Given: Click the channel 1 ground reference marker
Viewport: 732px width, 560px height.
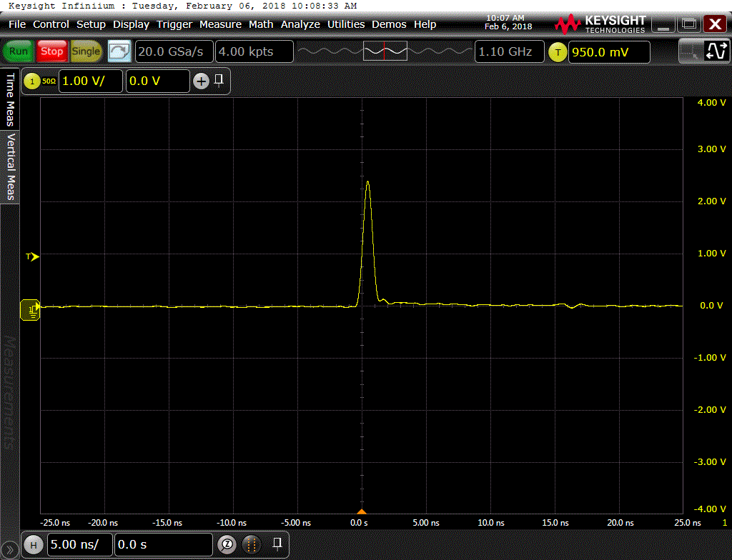Looking at the screenshot, I should (x=30, y=310).
